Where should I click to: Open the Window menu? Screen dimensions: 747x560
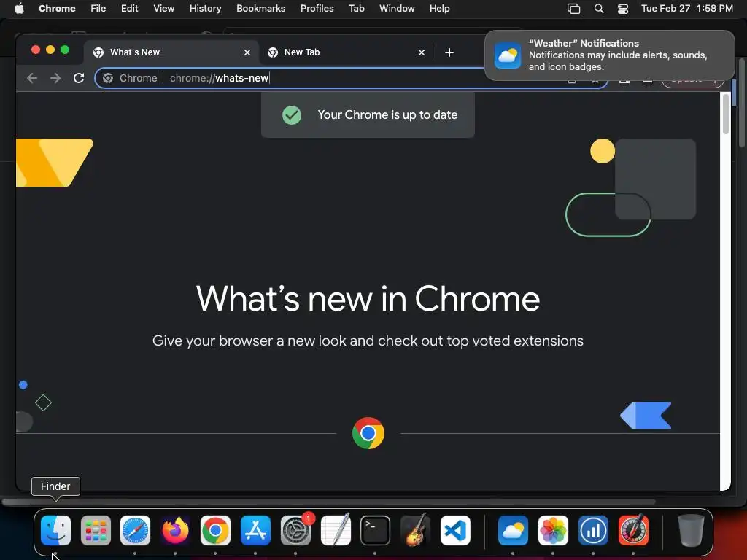click(x=397, y=9)
